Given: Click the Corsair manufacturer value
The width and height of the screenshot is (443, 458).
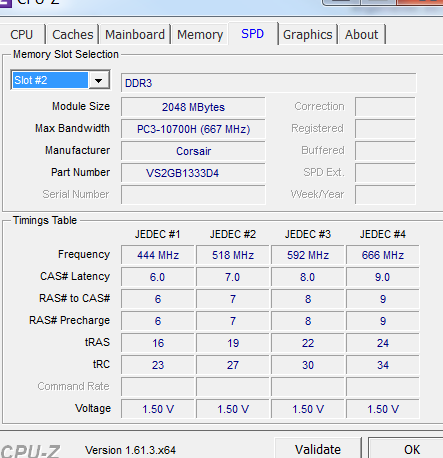Looking at the screenshot, I should point(193,151).
